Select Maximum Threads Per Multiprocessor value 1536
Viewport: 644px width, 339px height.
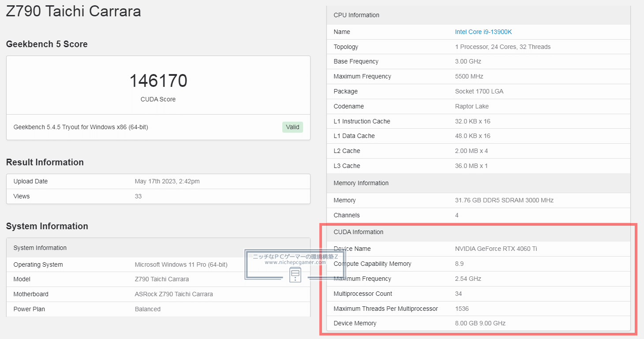462,309
